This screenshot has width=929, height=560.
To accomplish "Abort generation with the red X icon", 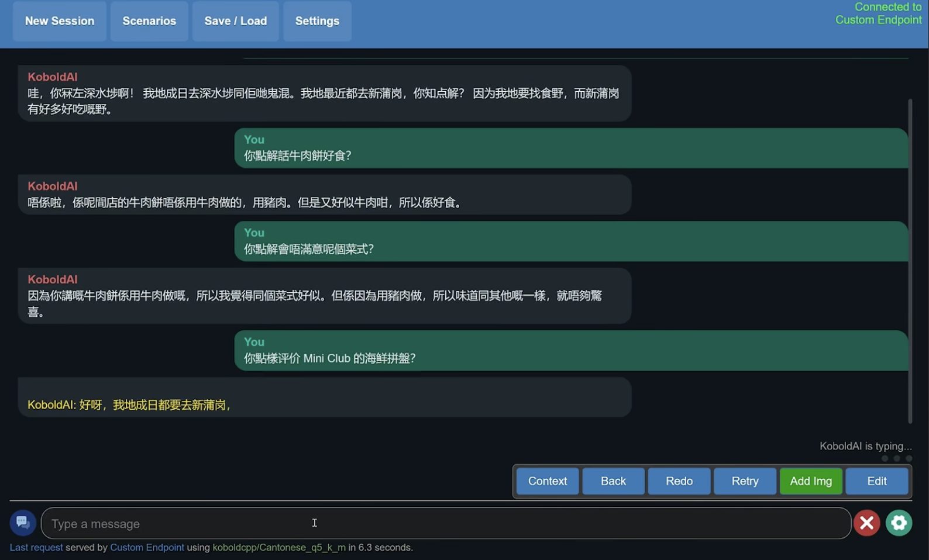I will [866, 523].
